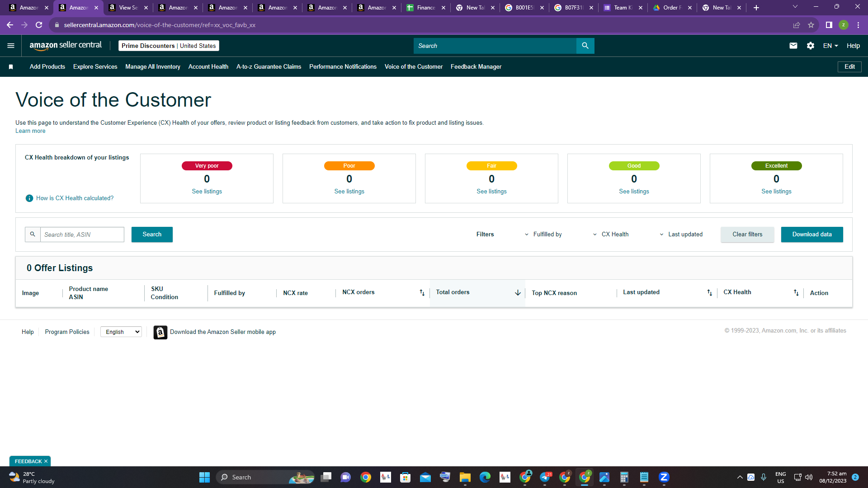Show hidden system tray icons
The image size is (868, 488).
(740, 477)
